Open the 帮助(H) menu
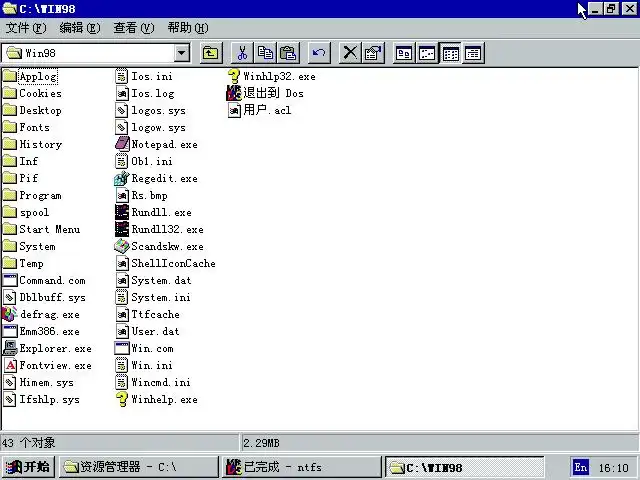The height and width of the screenshot is (480, 640). coord(188,28)
